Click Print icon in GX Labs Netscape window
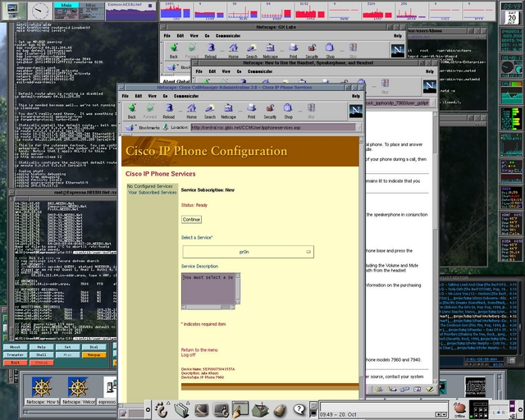Viewport: 525px width, 420px height. coord(294,51)
